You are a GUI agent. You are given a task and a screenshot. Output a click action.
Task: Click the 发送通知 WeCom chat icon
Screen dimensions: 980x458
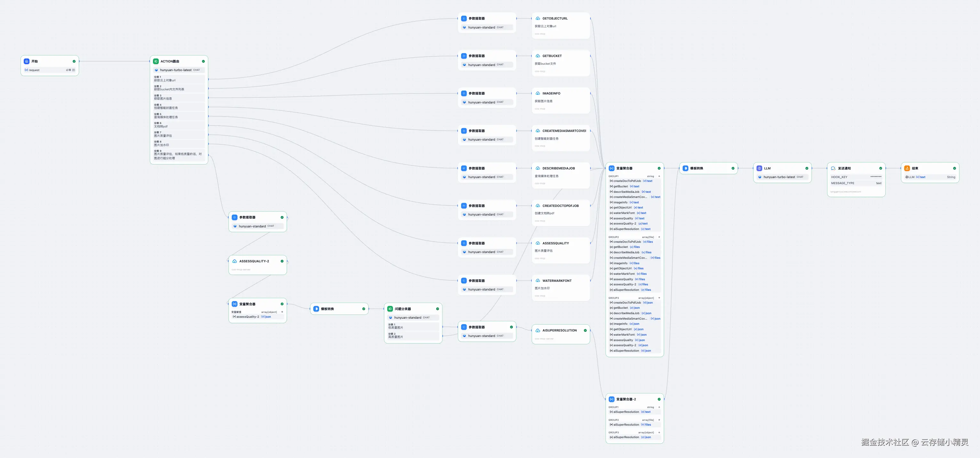click(833, 168)
